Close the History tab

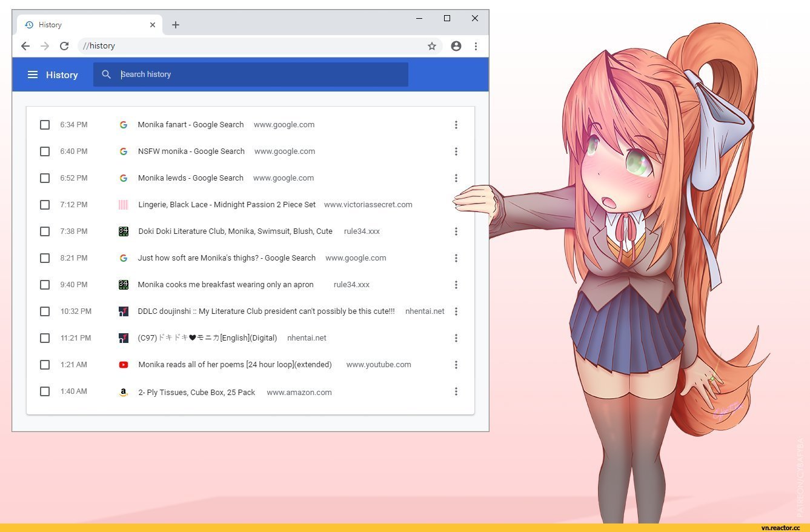pyautogui.click(x=153, y=25)
